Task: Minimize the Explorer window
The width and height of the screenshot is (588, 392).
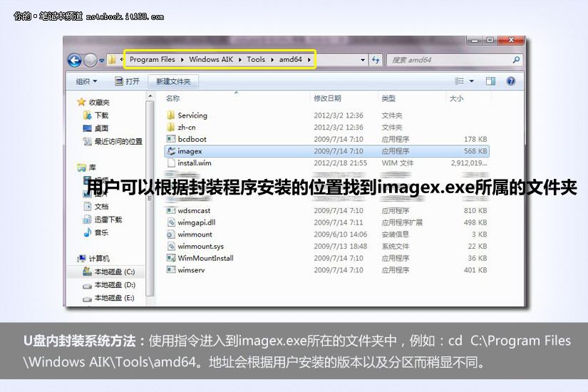Action: point(475,40)
